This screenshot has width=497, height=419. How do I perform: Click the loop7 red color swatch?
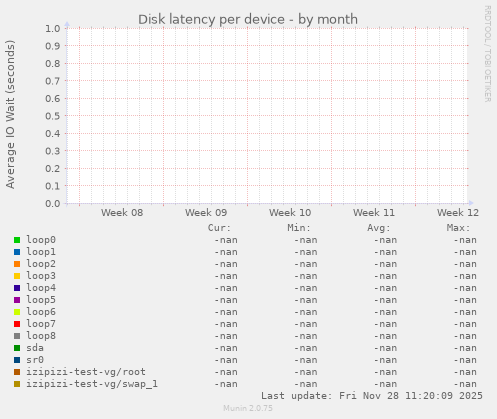[x=17, y=324]
